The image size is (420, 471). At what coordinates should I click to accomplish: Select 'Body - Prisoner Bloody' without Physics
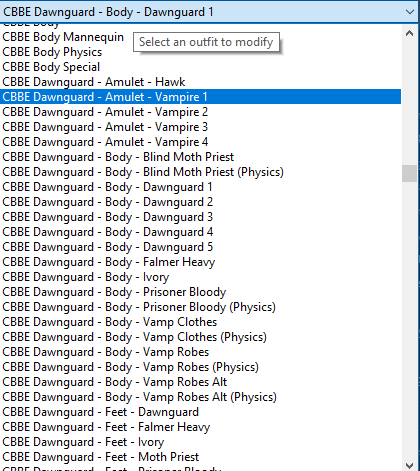(x=200, y=292)
